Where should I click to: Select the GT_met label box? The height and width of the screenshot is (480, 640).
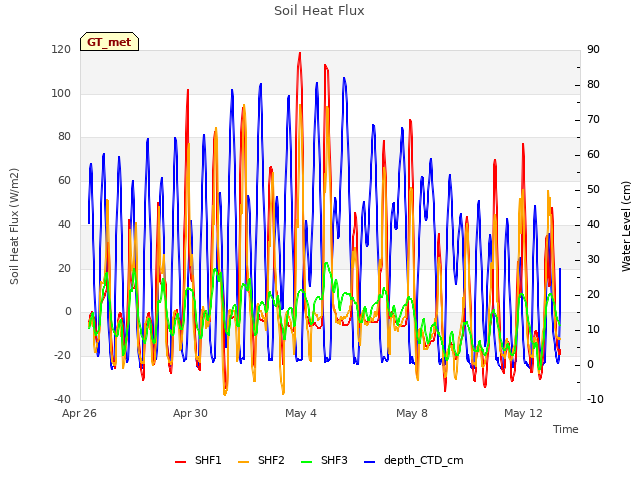(x=109, y=42)
